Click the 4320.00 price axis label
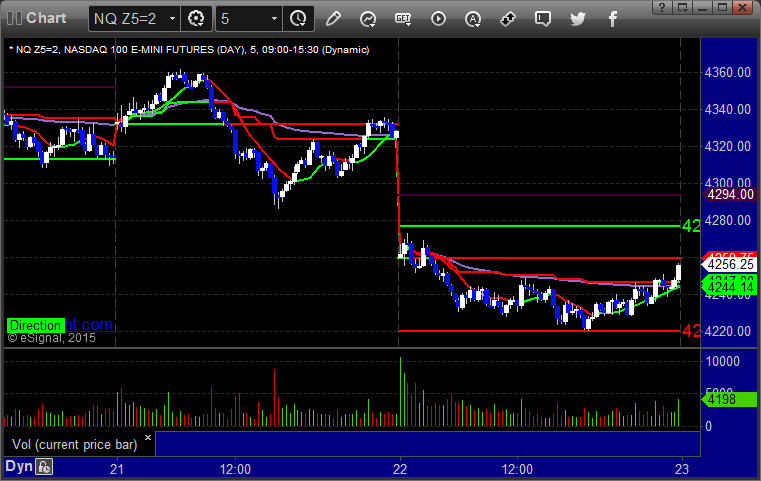 (x=728, y=146)
